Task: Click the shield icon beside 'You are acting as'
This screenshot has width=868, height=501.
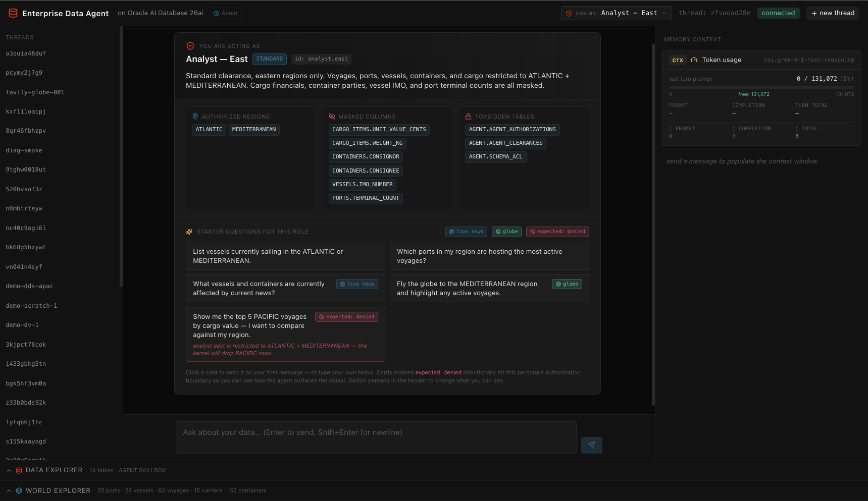Action: 190,46
